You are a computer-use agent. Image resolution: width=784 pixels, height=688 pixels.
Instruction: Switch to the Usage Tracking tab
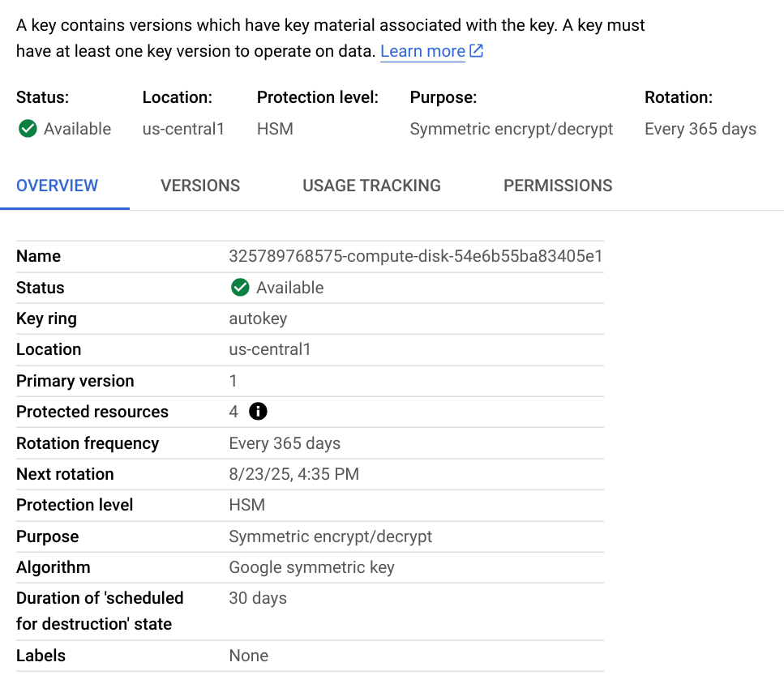[x=371, y=186]
